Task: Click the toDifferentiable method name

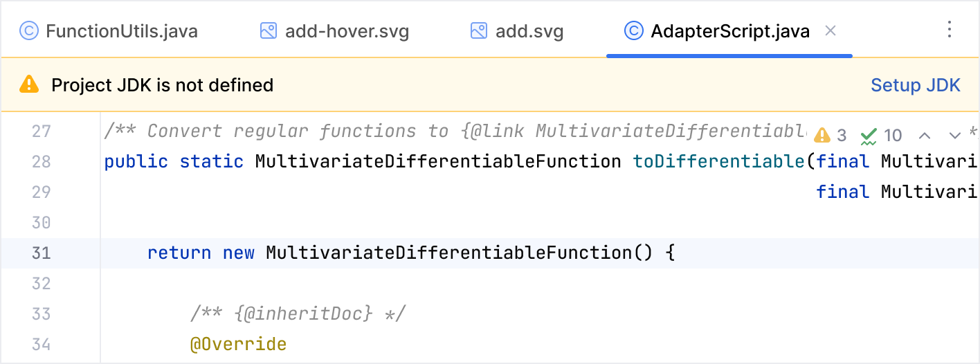Action: (x=719, y=162)
